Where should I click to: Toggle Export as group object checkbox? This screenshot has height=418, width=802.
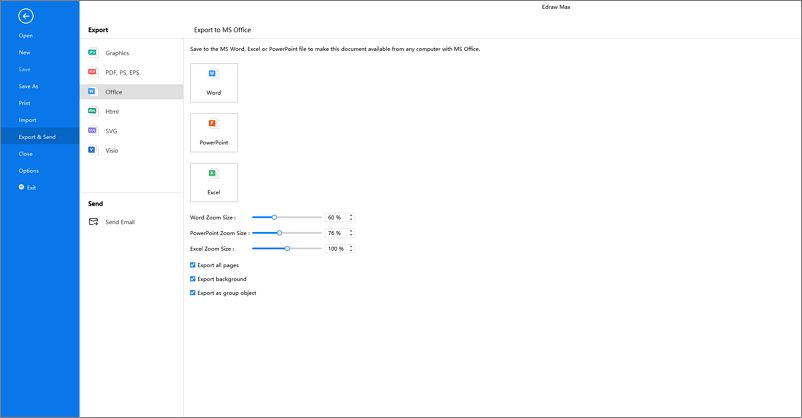pyautogui.click(x=193, y=293)
